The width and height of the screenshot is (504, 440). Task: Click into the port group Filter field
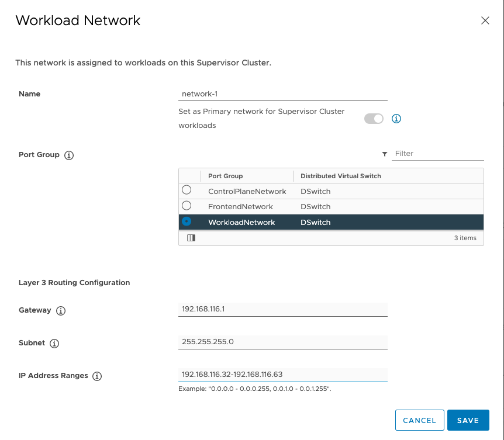coord(437,154)
